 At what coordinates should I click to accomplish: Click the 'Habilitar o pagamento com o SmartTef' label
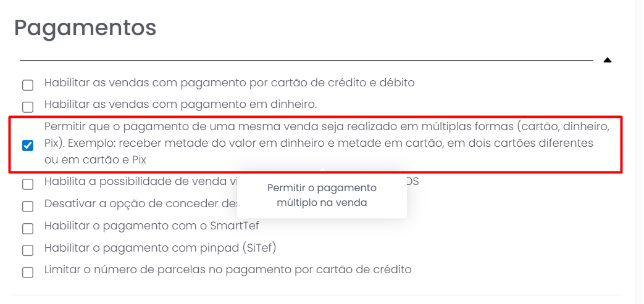151,226
